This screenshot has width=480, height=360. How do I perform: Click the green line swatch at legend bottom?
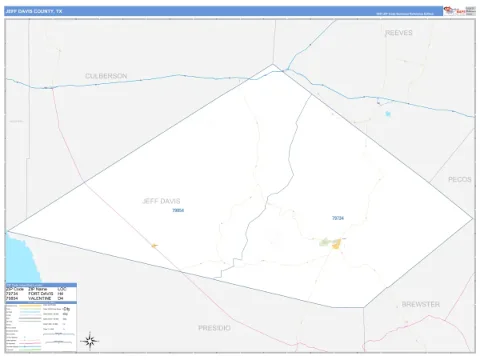click(30, 349)
